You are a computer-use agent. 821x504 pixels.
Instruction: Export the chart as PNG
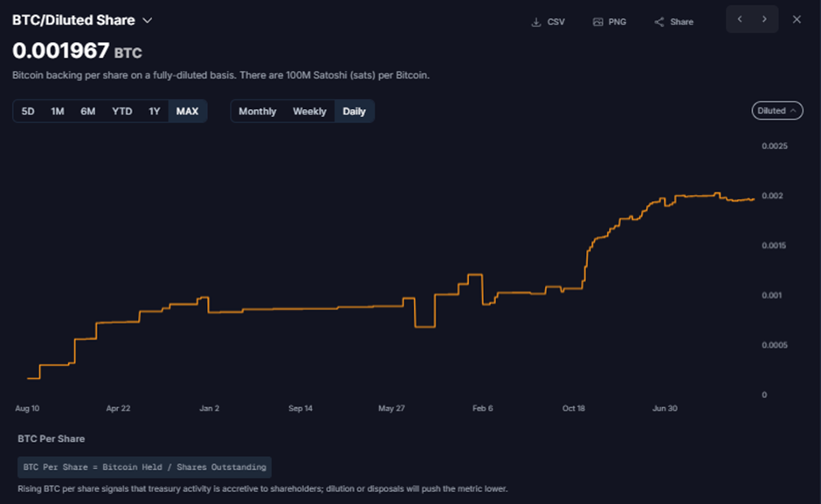(609, 22)
